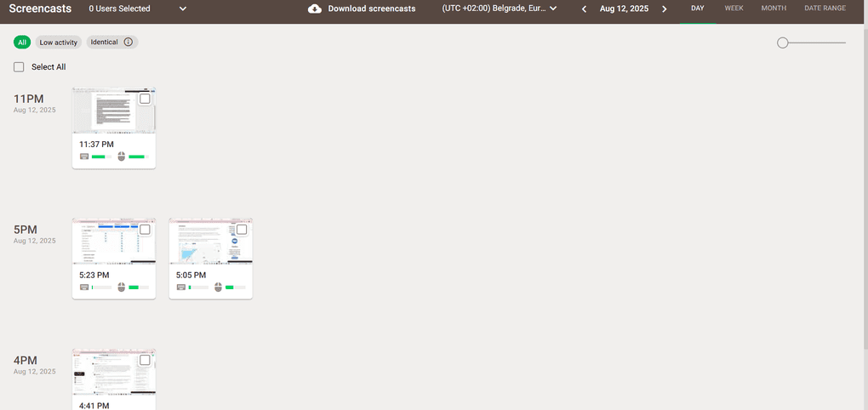Tick the checkbox on 11:37 PM screencast

145,99
